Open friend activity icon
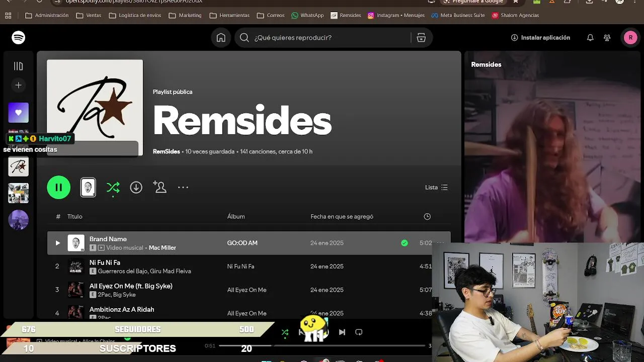Viewport: 644px width, 362px height. pos(607,38)
